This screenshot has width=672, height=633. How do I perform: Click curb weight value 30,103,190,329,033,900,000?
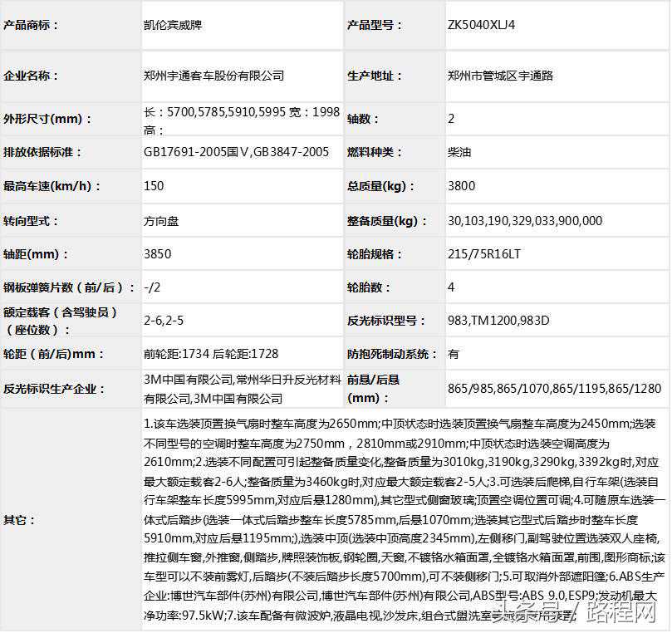525,221
